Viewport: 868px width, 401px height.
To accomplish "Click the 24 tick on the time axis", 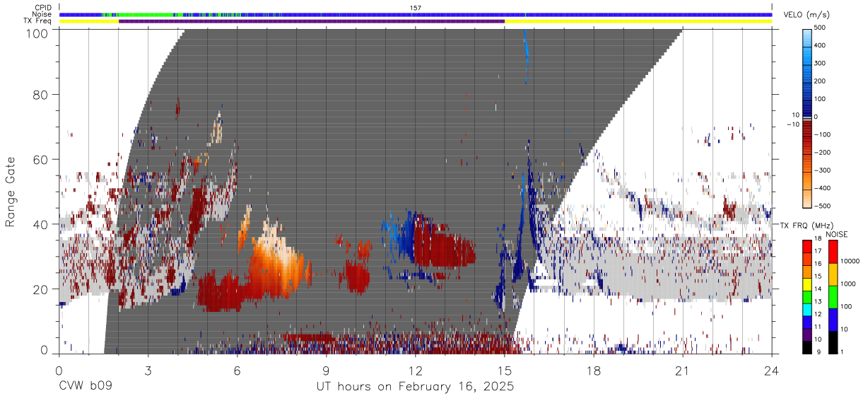I will point(772,371).
